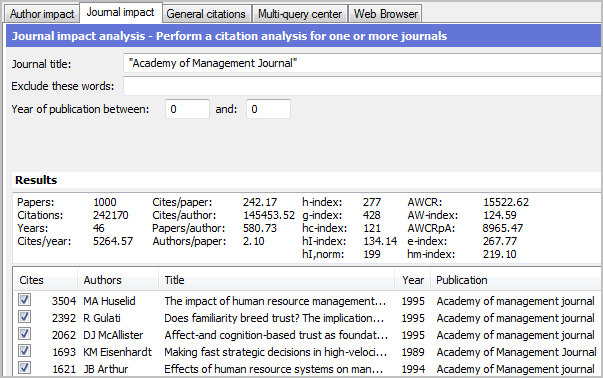Open the General citations tab
The width and height of the screenshot is (603, 378).
pos(206,14)
